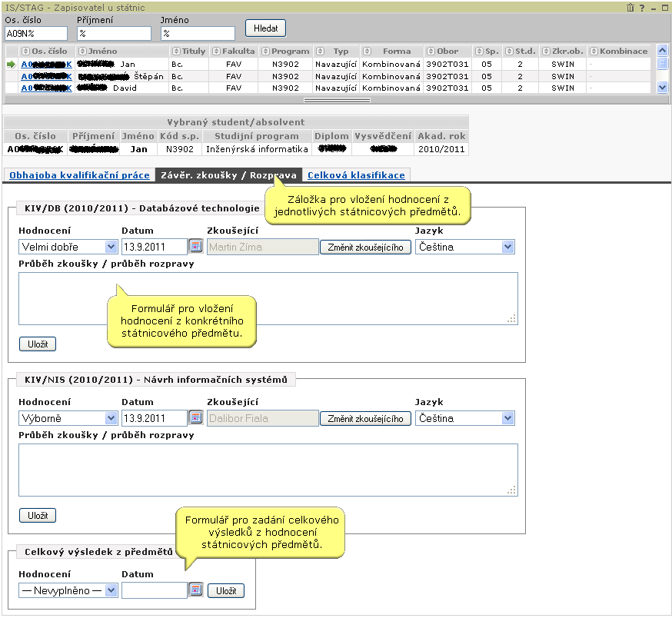Open the calendar for the Celkový výsledek date
Image resolution: width=672 pixels, height=618 pixels.
pos(196,590)
